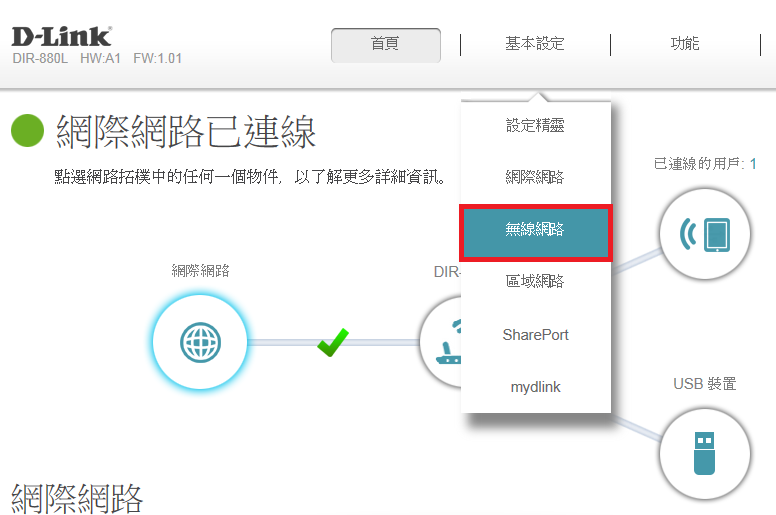Image resolution: width=776 pixels, height=515 pixels.
Task: Choose 設定精靈 from the dropdown
Action: (x=535, y=126)
